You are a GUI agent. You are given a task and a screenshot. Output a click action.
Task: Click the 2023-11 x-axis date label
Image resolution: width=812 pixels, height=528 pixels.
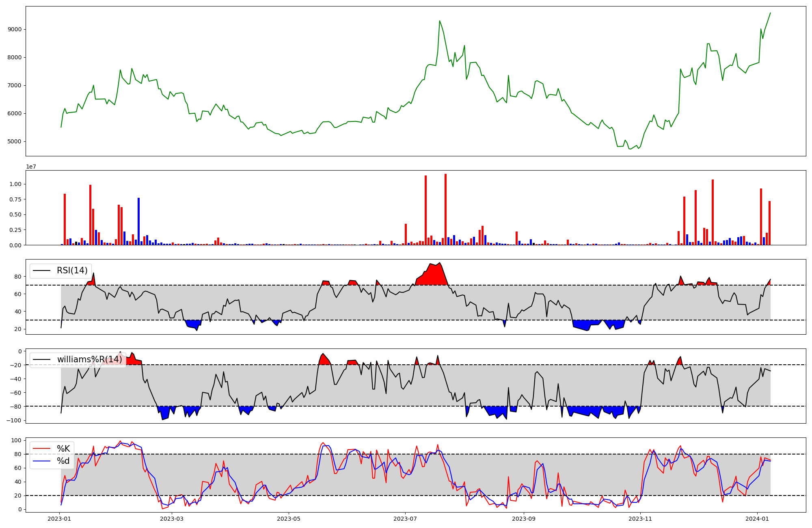click(x=640, y=519)
